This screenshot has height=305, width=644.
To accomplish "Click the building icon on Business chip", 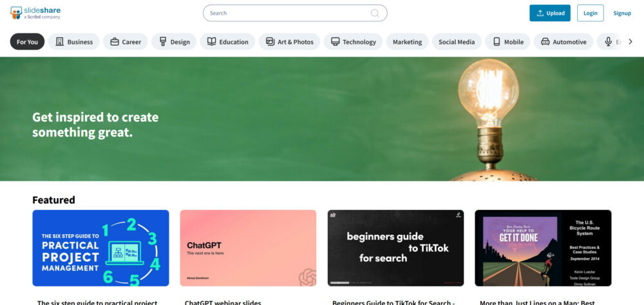I will 59,41.
